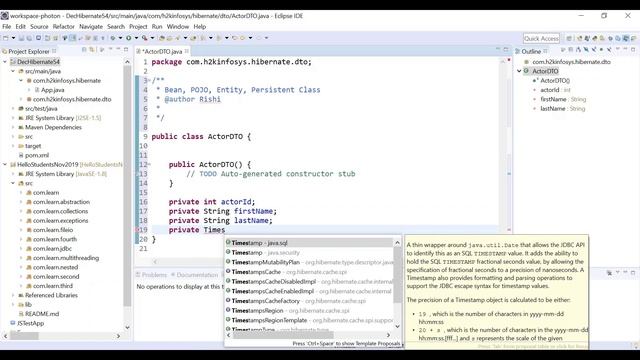This screenshot has width=640, height=360.
Task: Minimize the editor area icon
Action: 498,49
